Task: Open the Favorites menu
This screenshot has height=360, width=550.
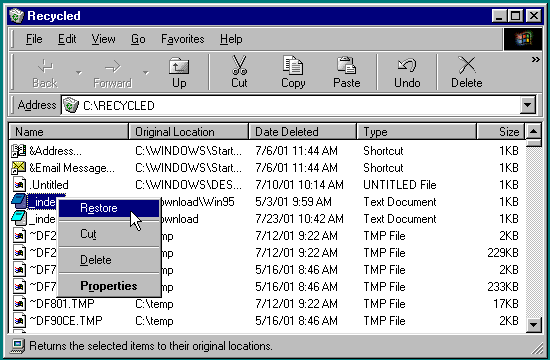Action: click(x=182, y=39)
